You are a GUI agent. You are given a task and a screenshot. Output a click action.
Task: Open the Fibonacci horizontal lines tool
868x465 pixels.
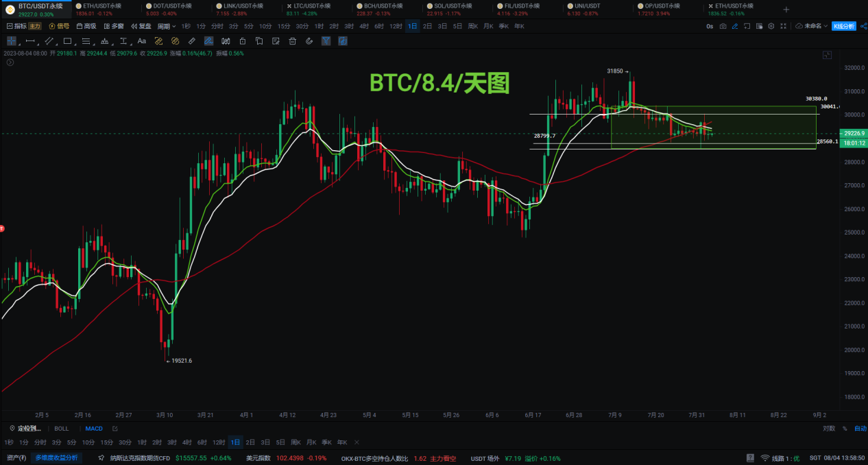point(86,41)
